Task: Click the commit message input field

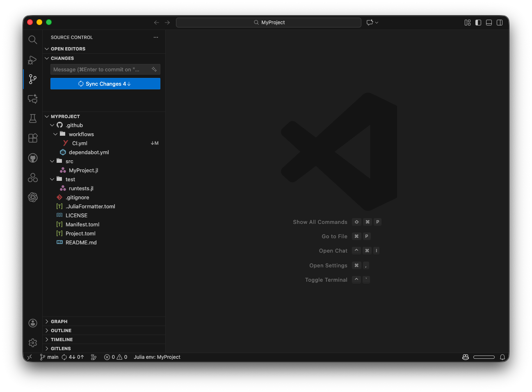Action: [100, 70]
